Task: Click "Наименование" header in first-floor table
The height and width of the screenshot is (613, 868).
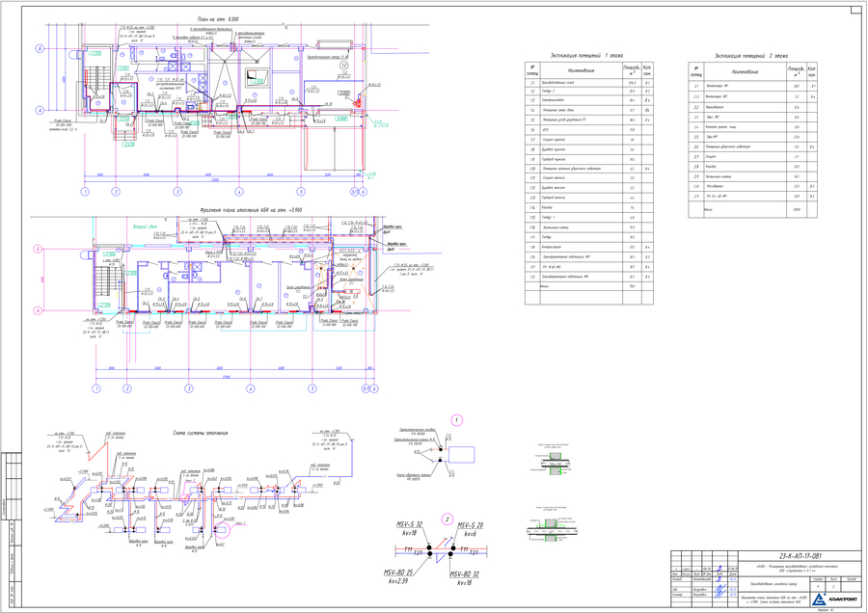Action: 582,70
